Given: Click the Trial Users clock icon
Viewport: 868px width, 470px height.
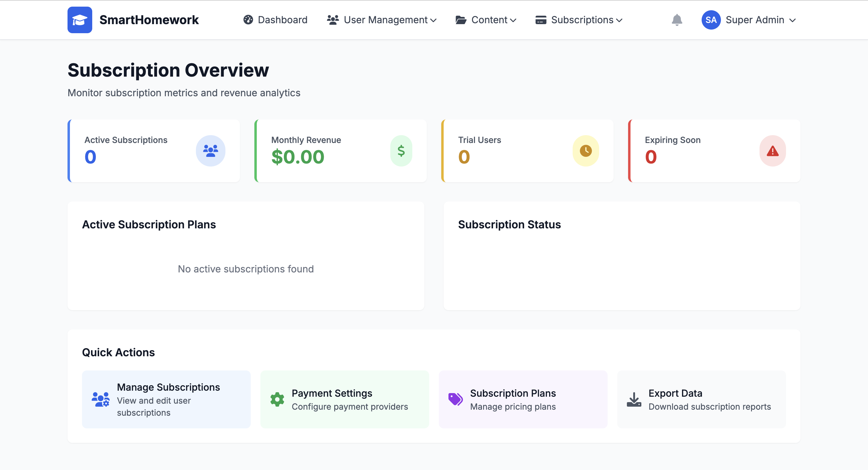Looking at the screenshot, I should point(586,151).
